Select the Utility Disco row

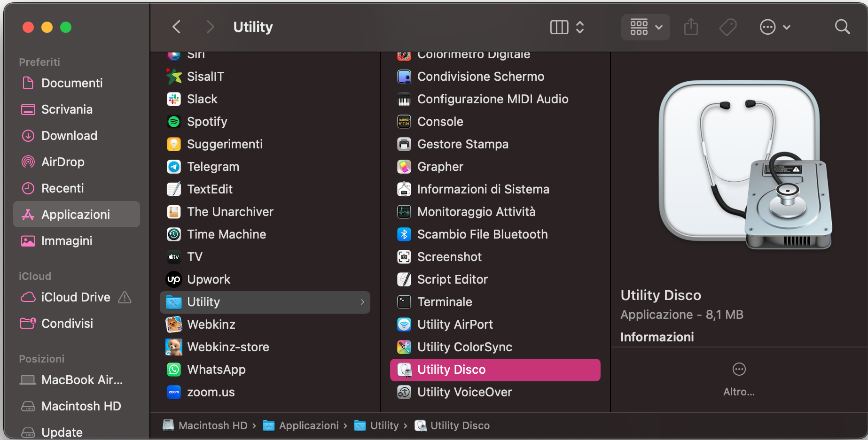pos(495,370)
